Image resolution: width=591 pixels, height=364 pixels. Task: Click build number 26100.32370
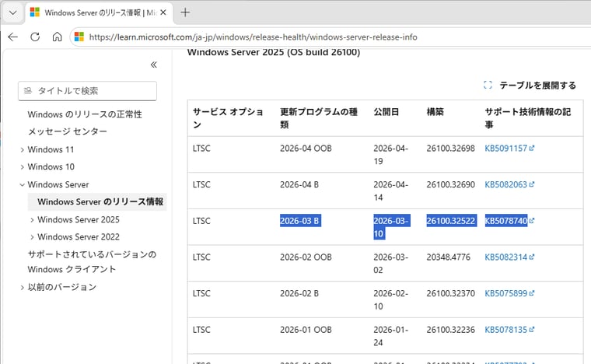450,293
